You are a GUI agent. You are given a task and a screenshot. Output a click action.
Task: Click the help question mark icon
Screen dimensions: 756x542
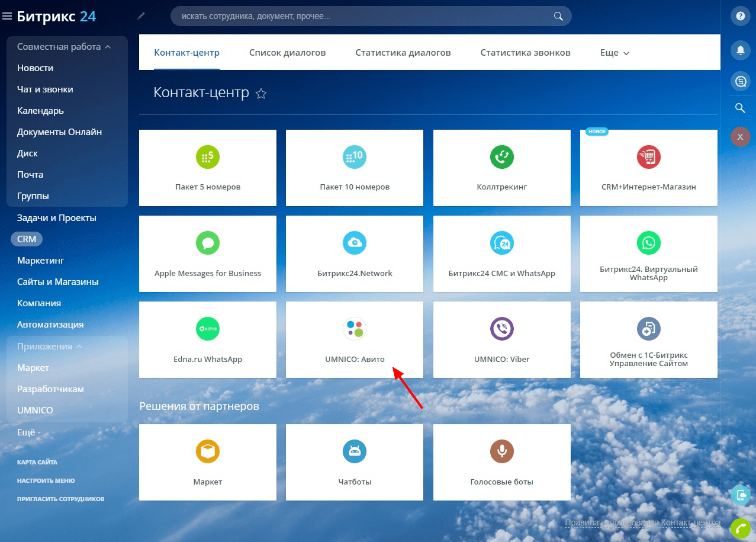(x=740, y=17)
